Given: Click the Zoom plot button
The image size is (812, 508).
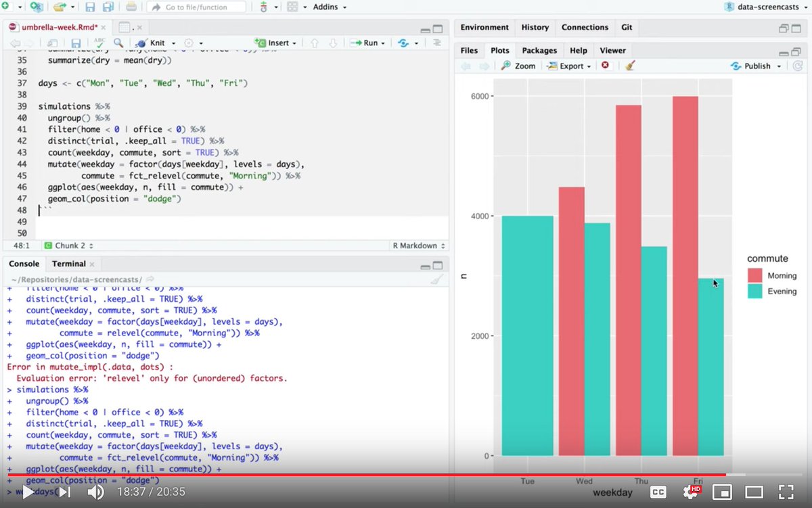Looking at the screenshot, I should tap(518, 66).
